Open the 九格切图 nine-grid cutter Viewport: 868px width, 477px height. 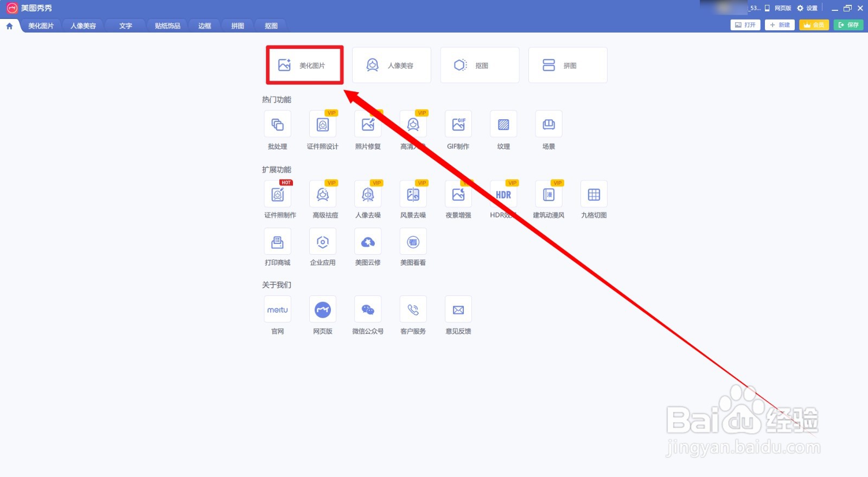point(594,194)
